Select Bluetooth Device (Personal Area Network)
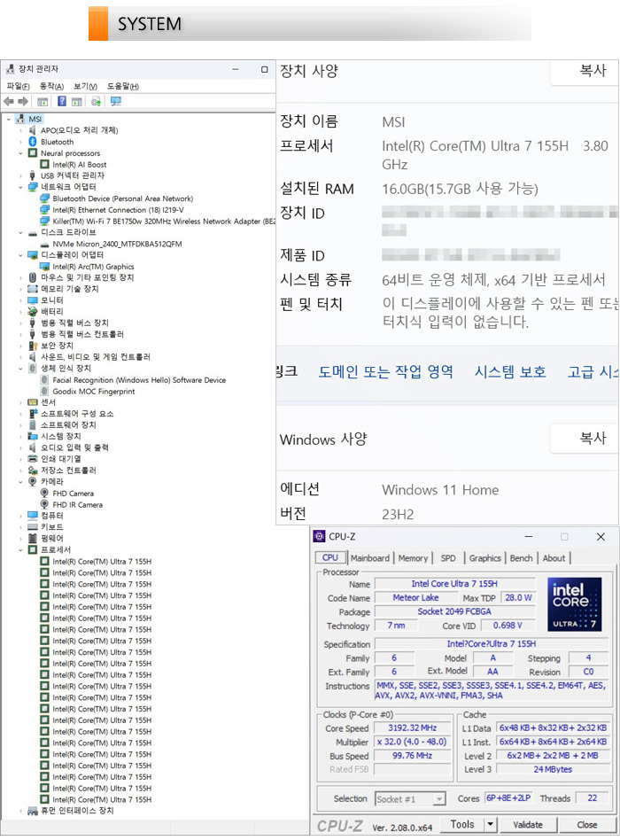Image resolution: width=620 pixels, height=840 pixels. [122, 198]
